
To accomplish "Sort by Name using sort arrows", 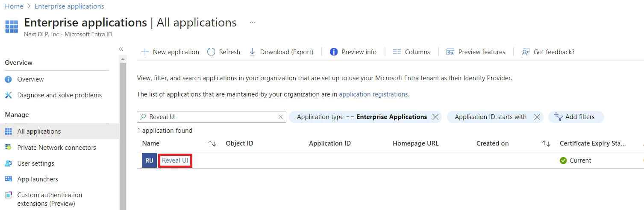I will point(212,143).
